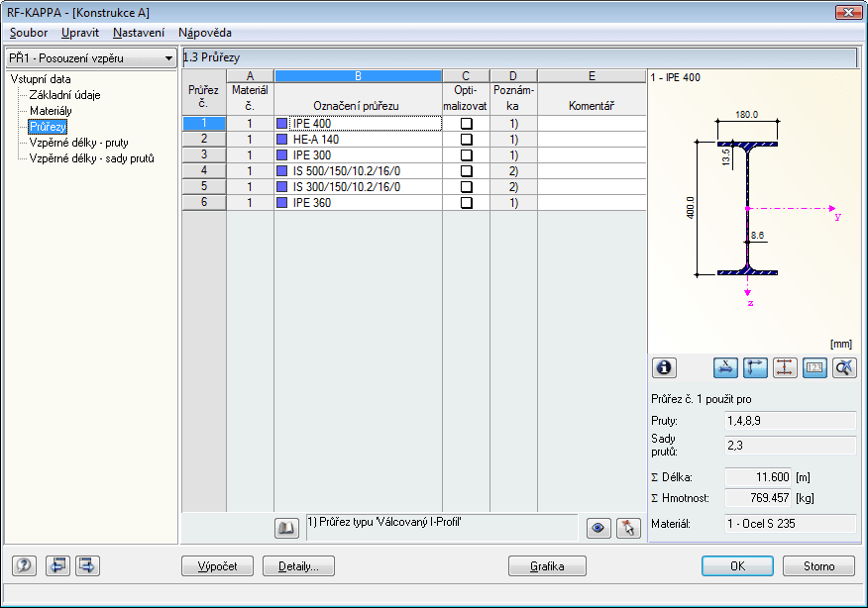Screen dimensions: 868x608
Task: Select Průřezy in tree
Action: 48,127
